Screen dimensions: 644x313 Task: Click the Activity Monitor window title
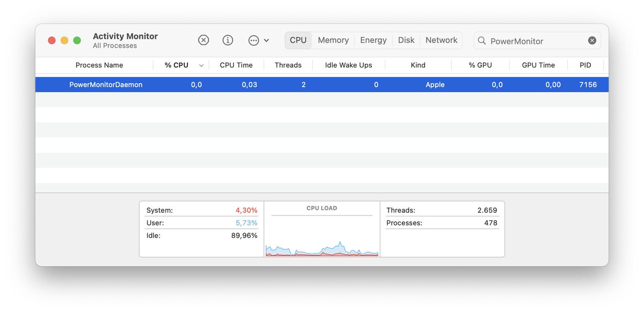point(125,36)
